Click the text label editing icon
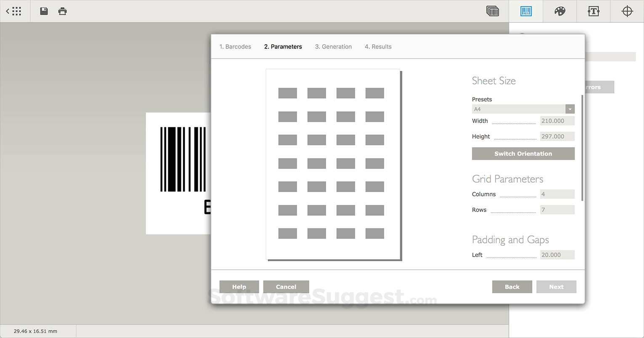644x338 pixels. (x=593, y=11)
